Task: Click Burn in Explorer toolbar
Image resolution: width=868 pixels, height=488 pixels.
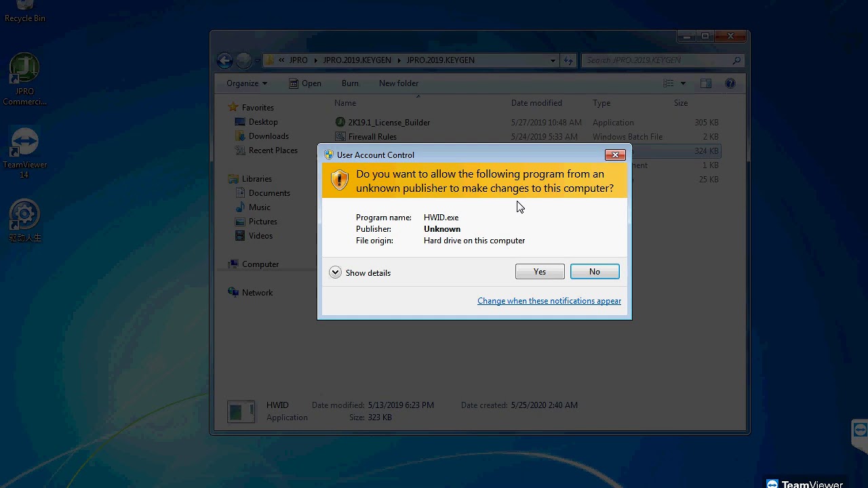Action: pos(350,83)
